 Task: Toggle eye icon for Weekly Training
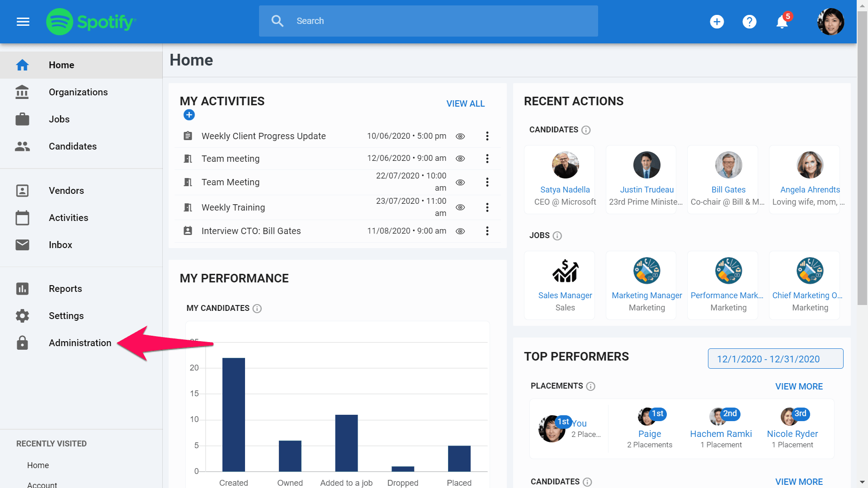[460, 207]
